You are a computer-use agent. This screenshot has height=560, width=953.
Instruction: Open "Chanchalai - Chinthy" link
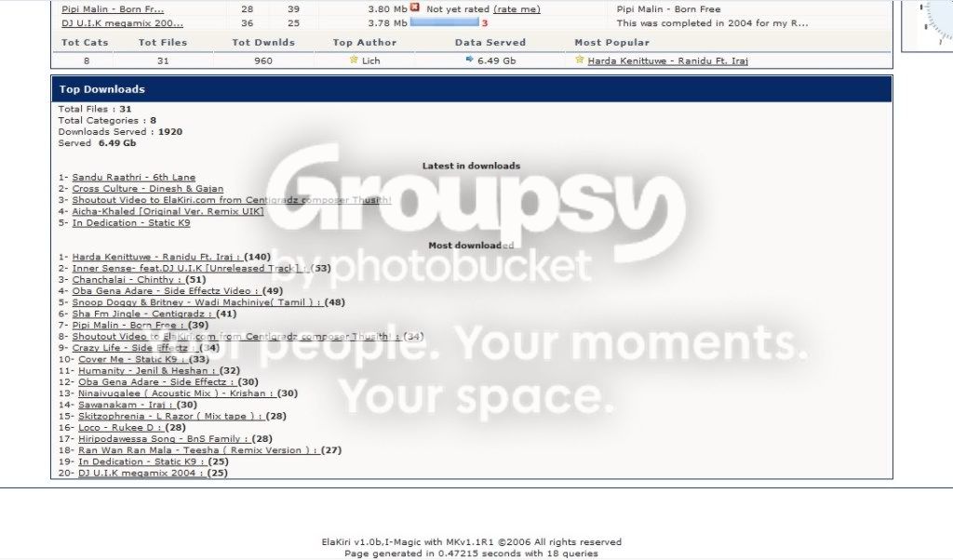128,280
